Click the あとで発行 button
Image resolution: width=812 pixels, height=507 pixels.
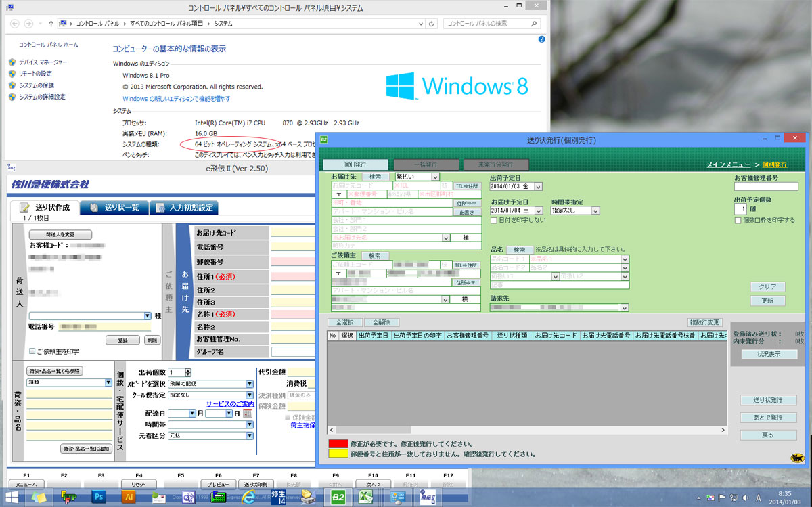pyautogui.click(x=768, y=417)
